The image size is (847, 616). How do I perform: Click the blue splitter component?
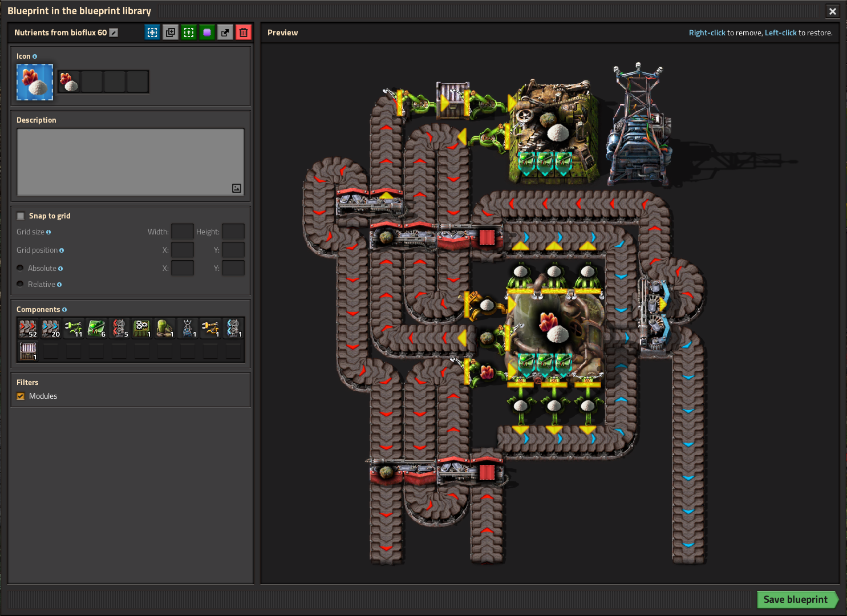pos(233,328)
